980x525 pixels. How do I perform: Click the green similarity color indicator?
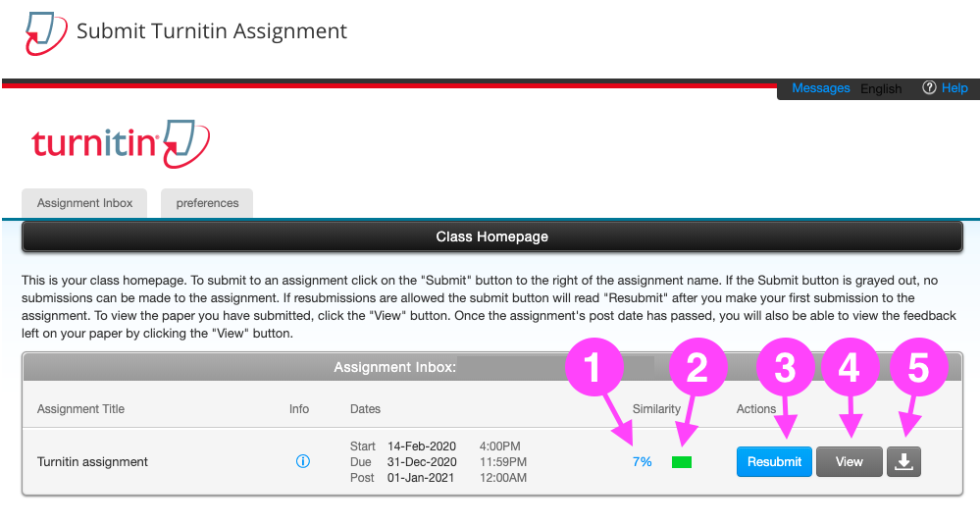coord(682,462)
